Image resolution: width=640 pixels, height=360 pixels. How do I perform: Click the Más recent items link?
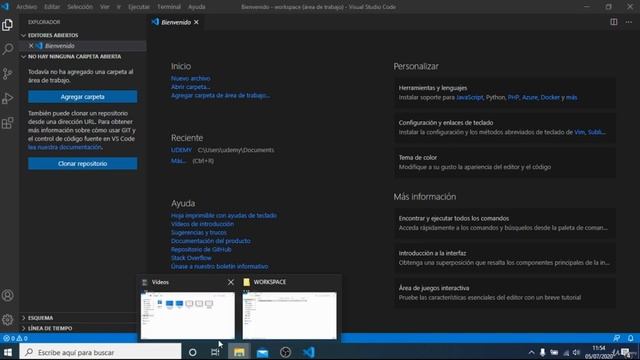coord(178,161)
